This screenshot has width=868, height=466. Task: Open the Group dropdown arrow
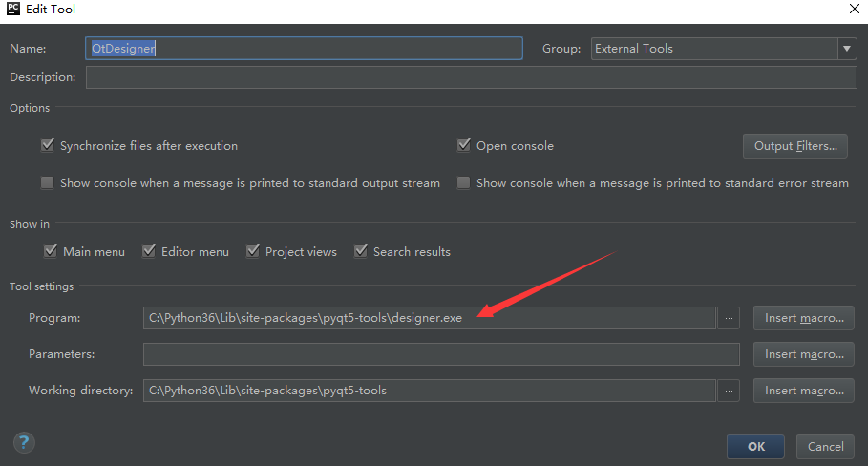847,49
